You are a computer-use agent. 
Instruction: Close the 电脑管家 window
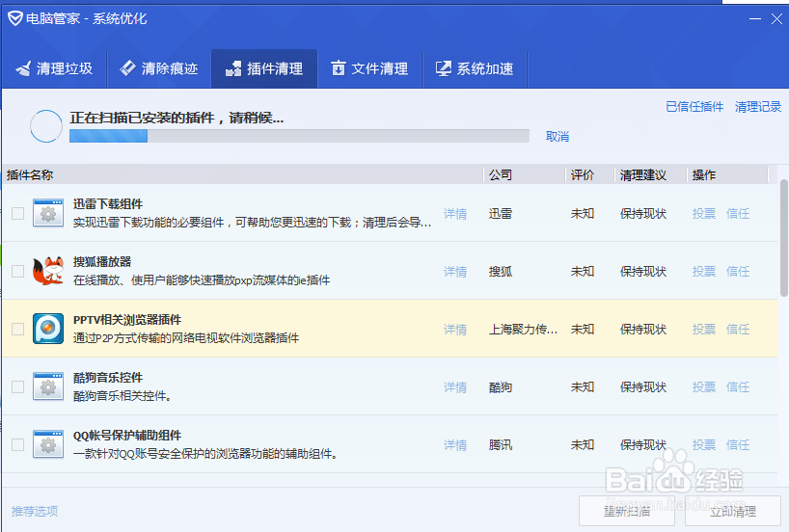[x=776, y=19]
